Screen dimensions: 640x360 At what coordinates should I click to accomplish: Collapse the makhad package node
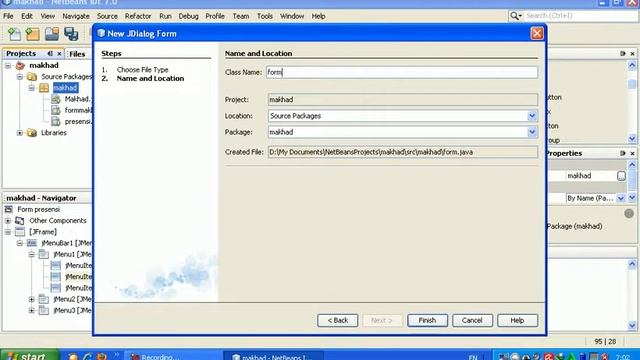[x=31, y=88]
